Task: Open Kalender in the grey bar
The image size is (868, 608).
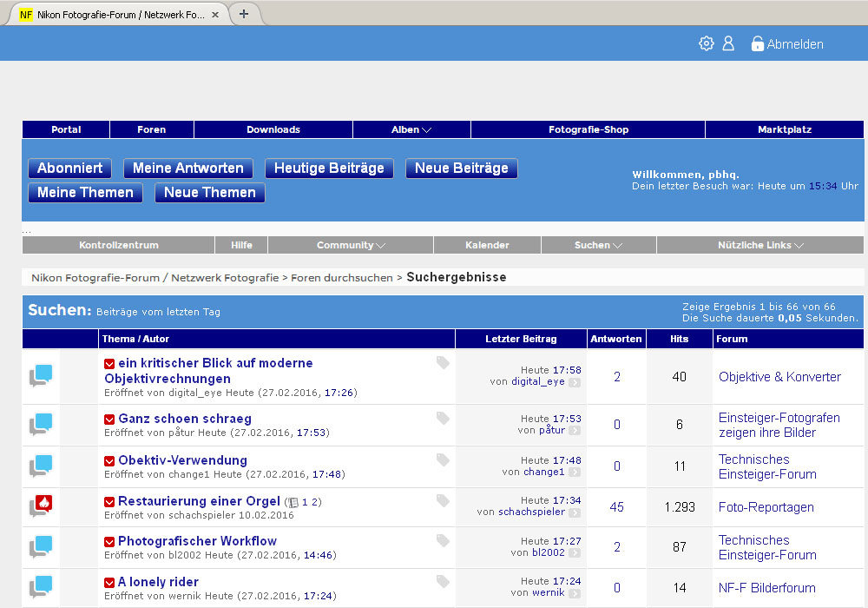Action: pos(487,245)
